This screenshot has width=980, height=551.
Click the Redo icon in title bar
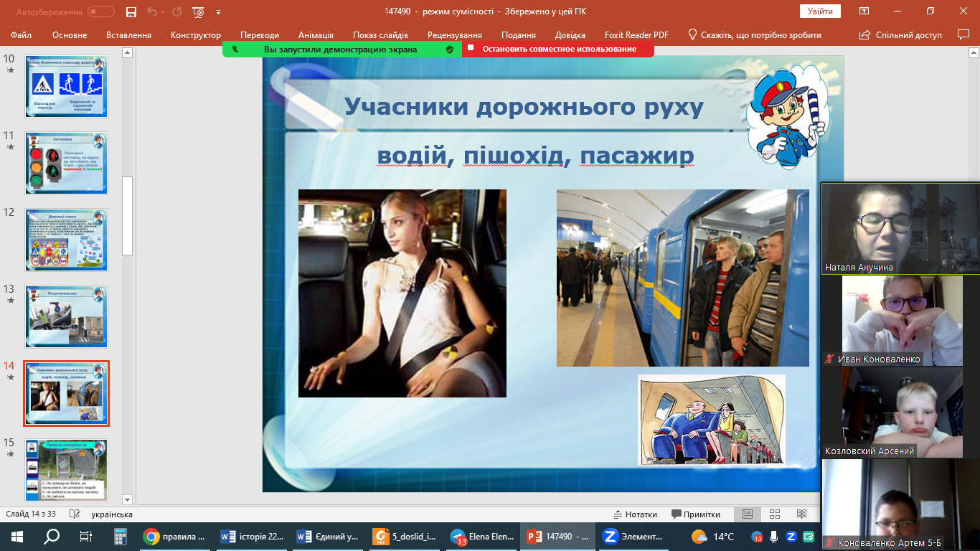click(176, 11)
